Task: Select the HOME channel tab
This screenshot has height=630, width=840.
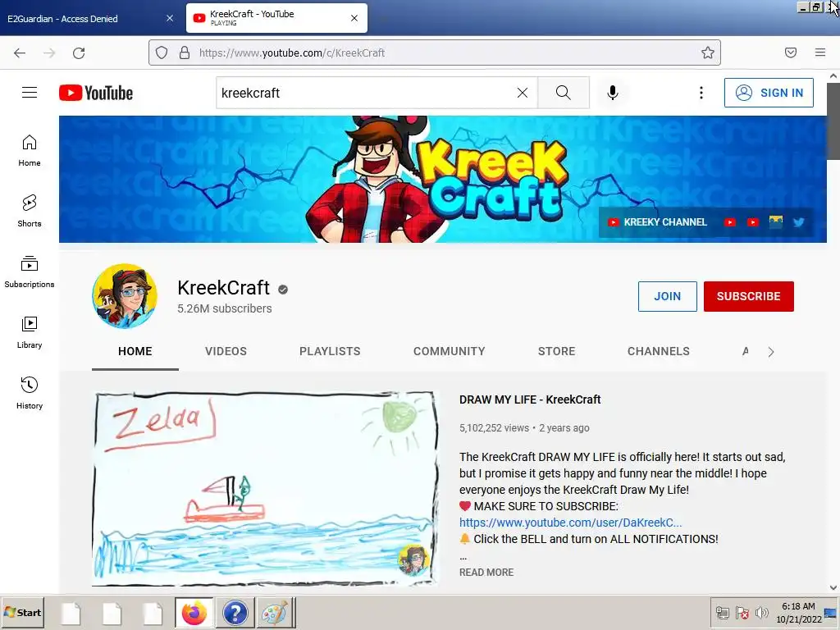Action: pos(135,351)
